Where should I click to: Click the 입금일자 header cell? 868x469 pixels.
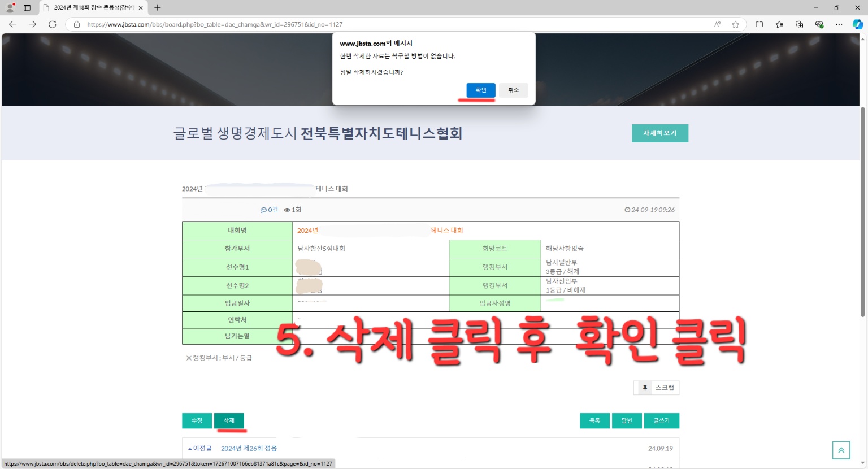[x=237, y=303]
